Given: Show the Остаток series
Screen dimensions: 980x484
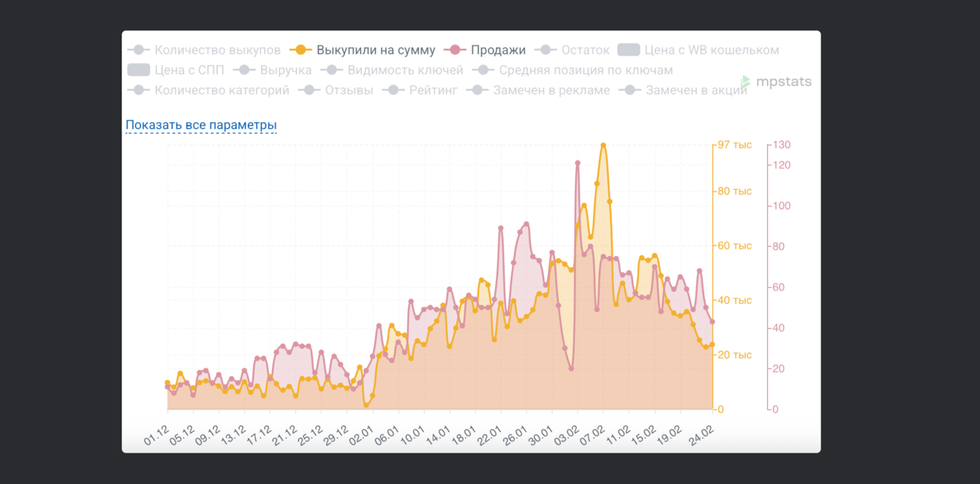Looking at the screenshot, I should click(572, 50).
